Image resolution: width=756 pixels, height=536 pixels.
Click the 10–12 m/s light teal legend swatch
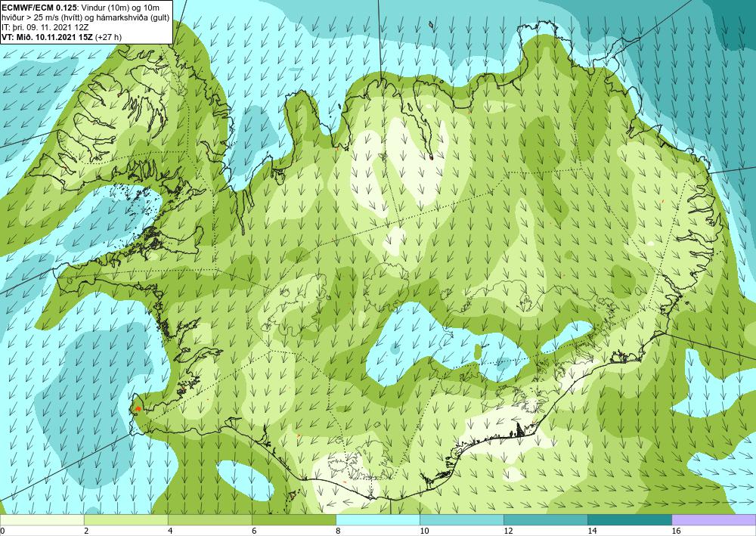click(461, 520)
